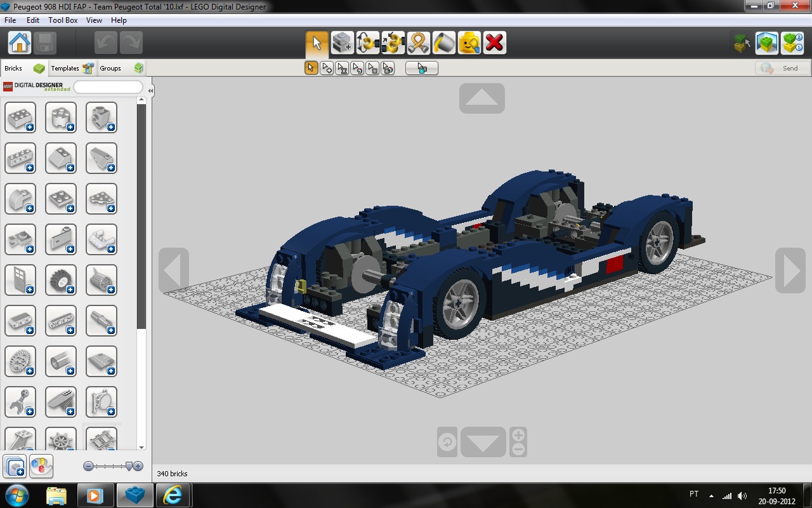Enable the invert selection button

point(422,68)
